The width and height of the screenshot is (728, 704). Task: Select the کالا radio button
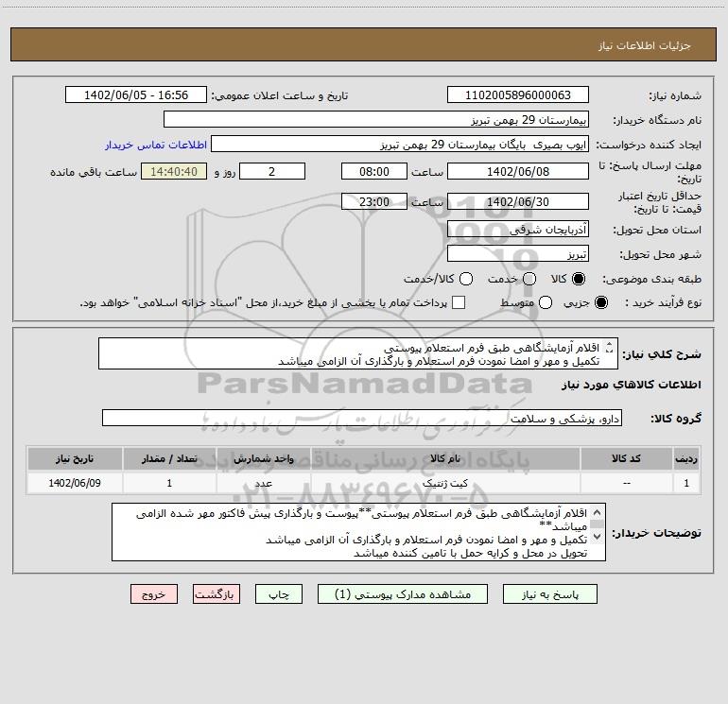[x=579, y=279]
